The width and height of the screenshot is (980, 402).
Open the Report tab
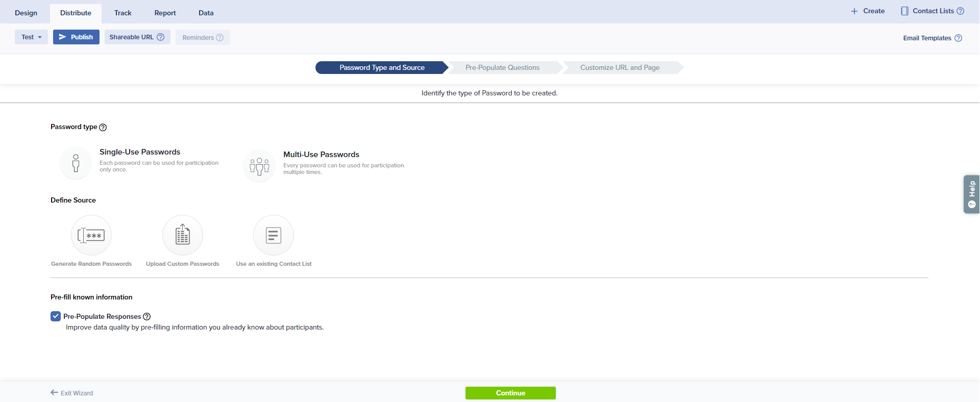coord(165,13)
